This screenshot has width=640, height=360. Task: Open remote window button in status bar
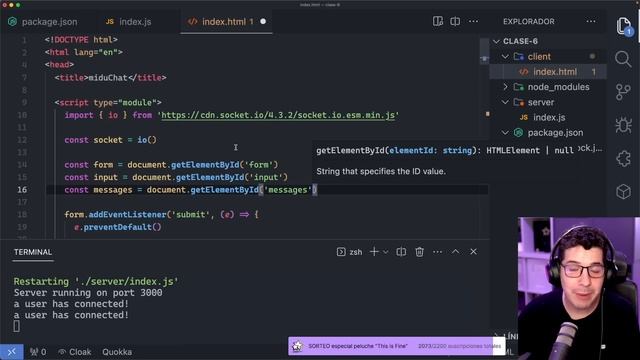point(11,352)
